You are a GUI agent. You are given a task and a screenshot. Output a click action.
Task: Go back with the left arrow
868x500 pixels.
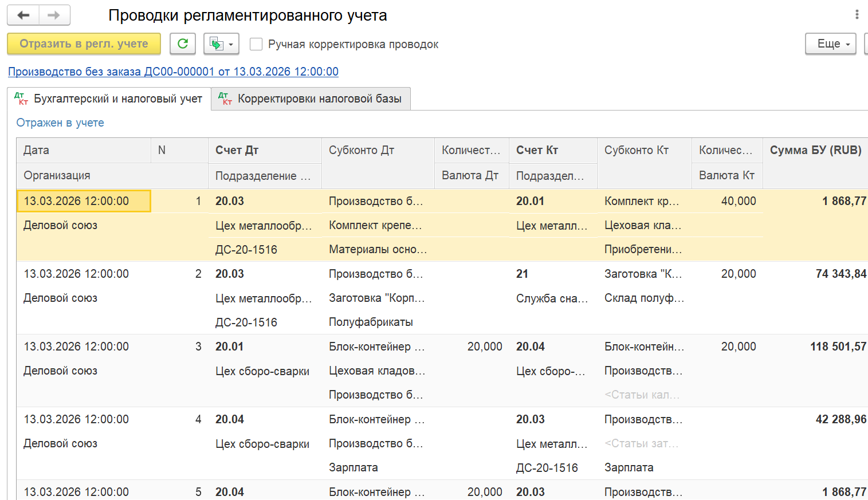pyautogui.click(x=23, y=15)
